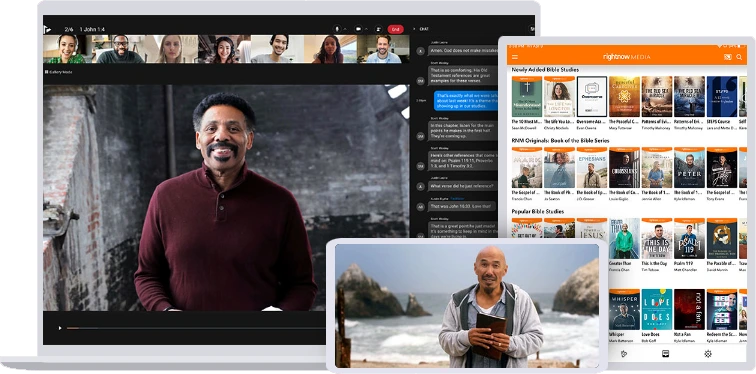Open search in the RightNow Media app
This screenshot has height=374, width=756.
740,57
